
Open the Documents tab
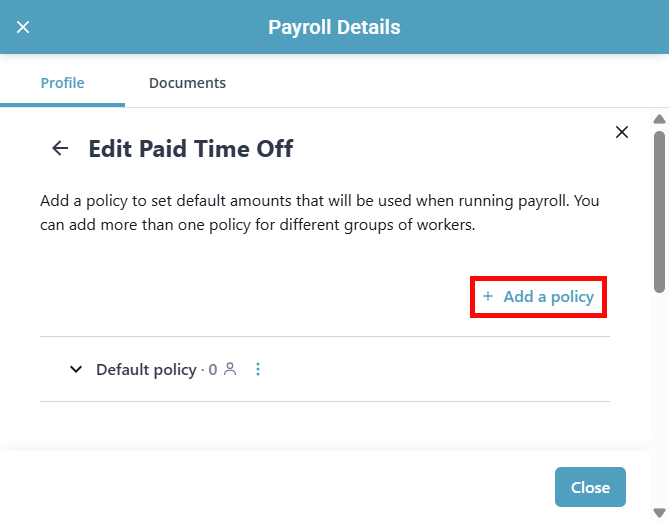click(187, 83)
